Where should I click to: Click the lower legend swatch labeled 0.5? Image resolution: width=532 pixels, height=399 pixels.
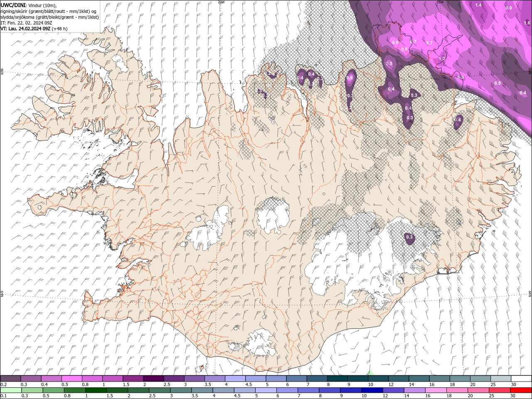(54, 390)
